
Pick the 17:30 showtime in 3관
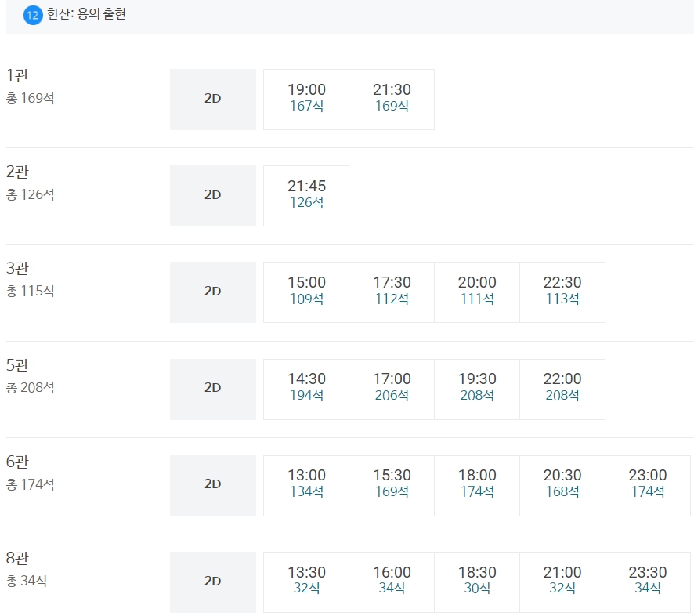pyautogui.click(x=392, y=292)
